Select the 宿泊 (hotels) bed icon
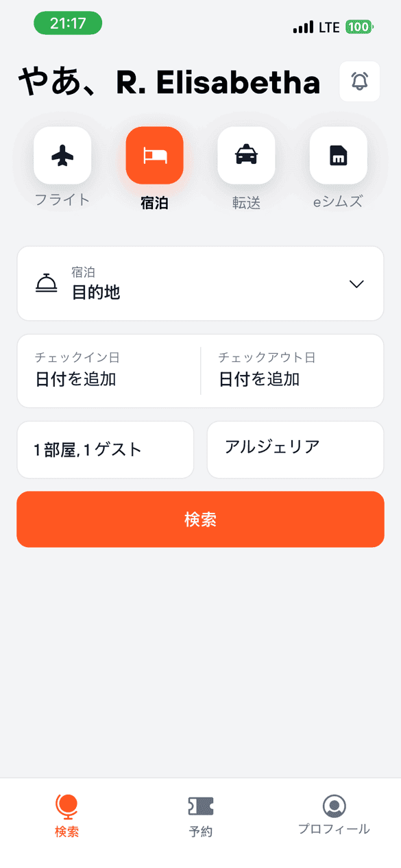 tap(154, 156)
